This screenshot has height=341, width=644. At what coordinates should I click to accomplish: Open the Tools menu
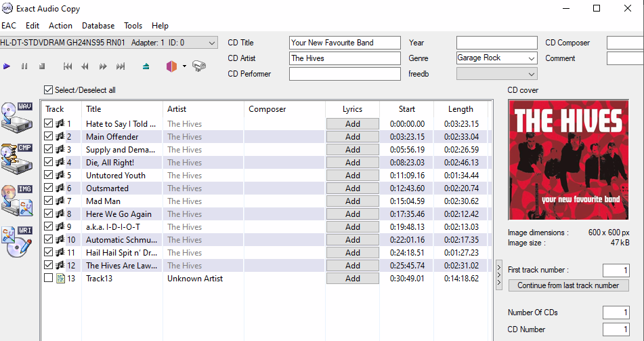[x=133, y=26]
